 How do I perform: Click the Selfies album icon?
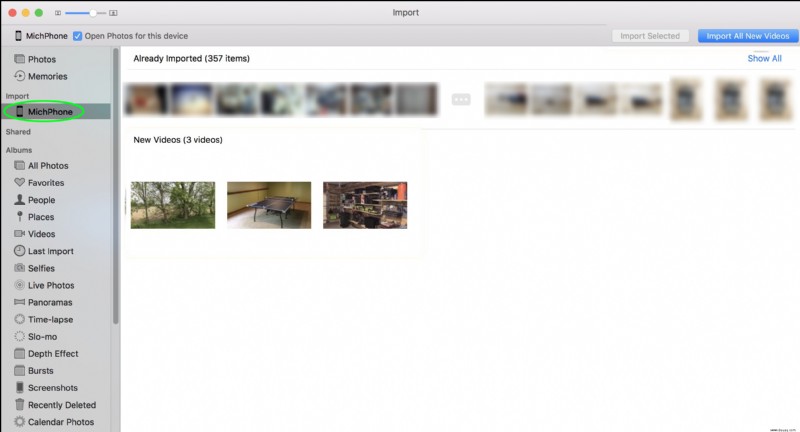[19, 268]
